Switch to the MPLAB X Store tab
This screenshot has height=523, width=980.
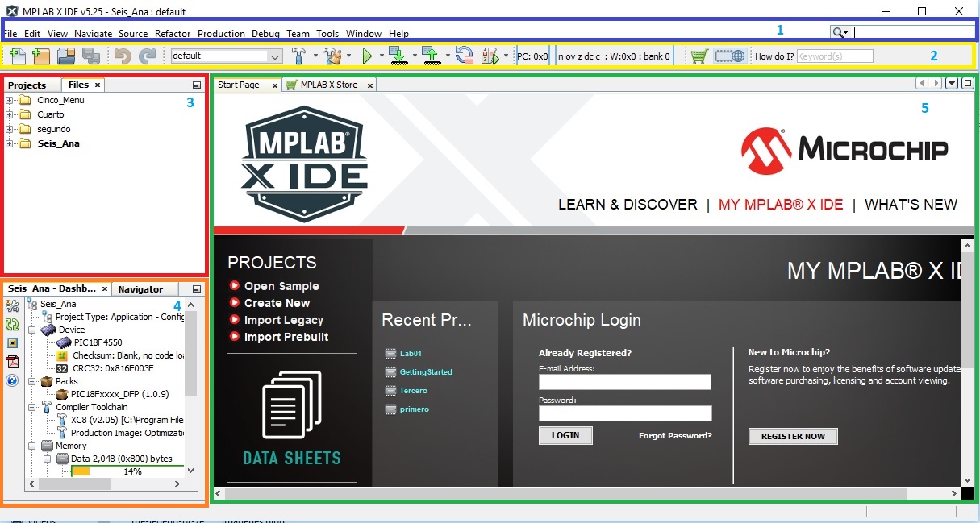328,85
